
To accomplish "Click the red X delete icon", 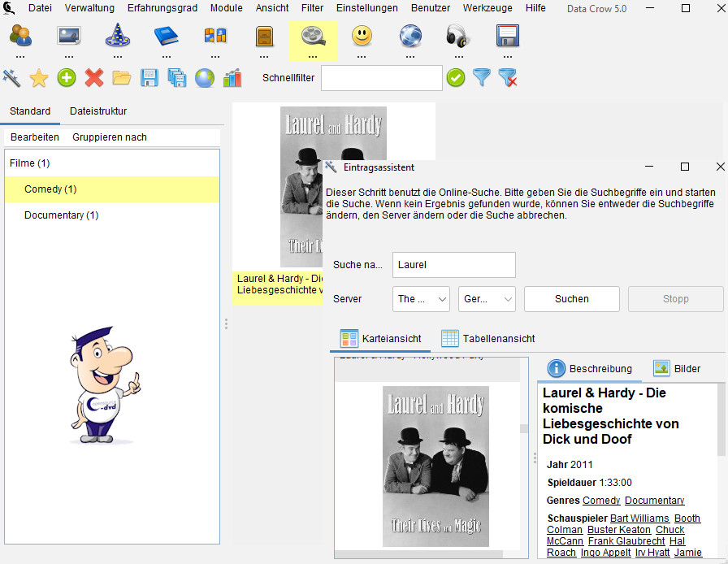I will click(x=94, y=78).
